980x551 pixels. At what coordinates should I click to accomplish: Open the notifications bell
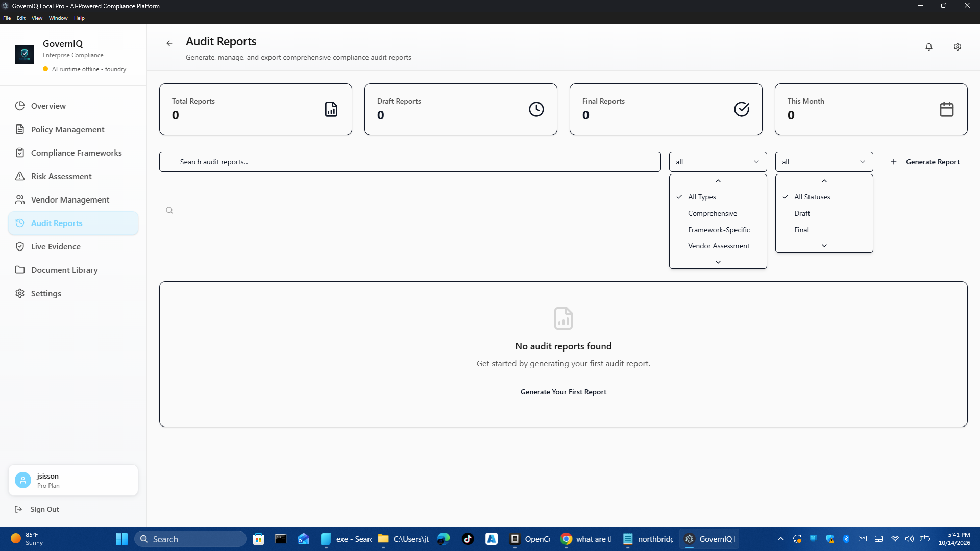(929, 47)
